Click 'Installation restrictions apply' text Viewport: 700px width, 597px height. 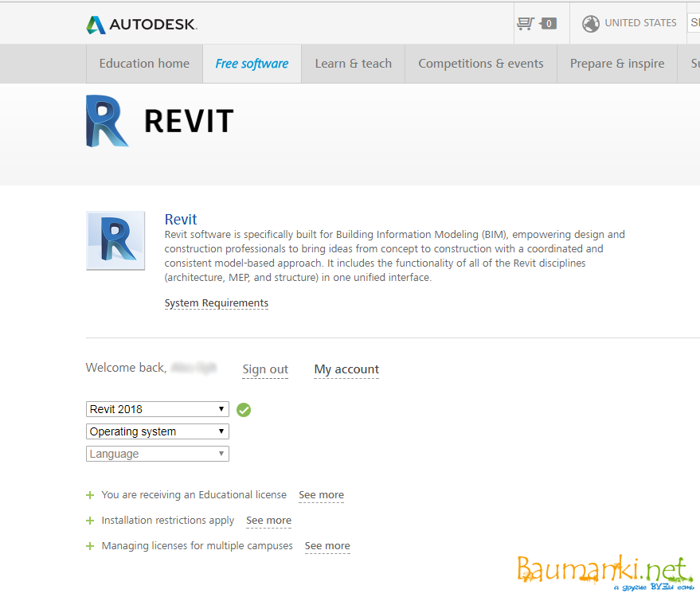[168, 521]
